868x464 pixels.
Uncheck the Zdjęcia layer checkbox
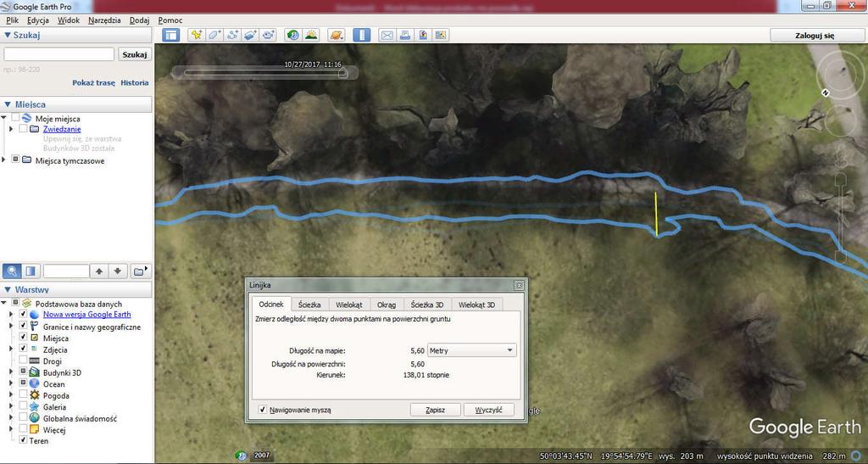tap(23, 349)
